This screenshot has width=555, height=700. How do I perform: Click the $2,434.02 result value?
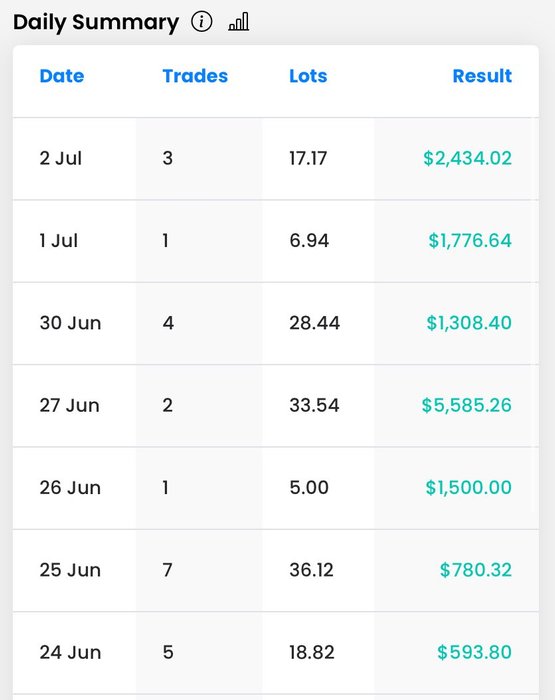[x=467, y=158]
